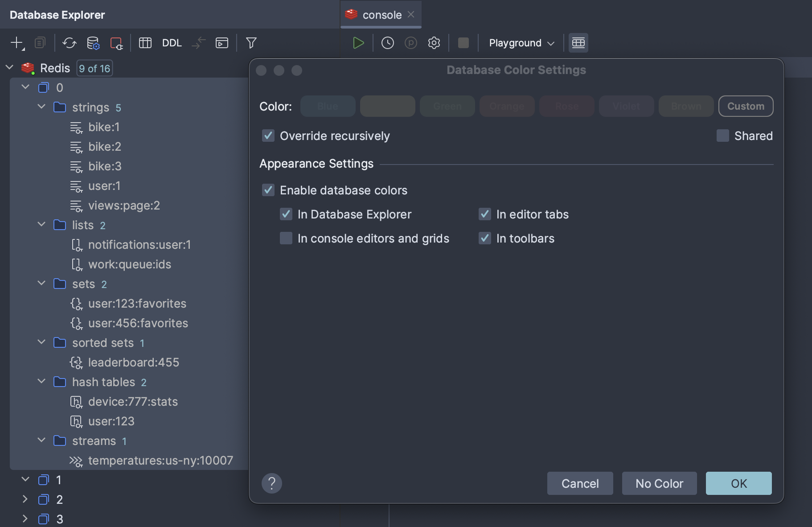Select the Custom color swatch
This screenshot has width=812, height=527.
[746, 106]
